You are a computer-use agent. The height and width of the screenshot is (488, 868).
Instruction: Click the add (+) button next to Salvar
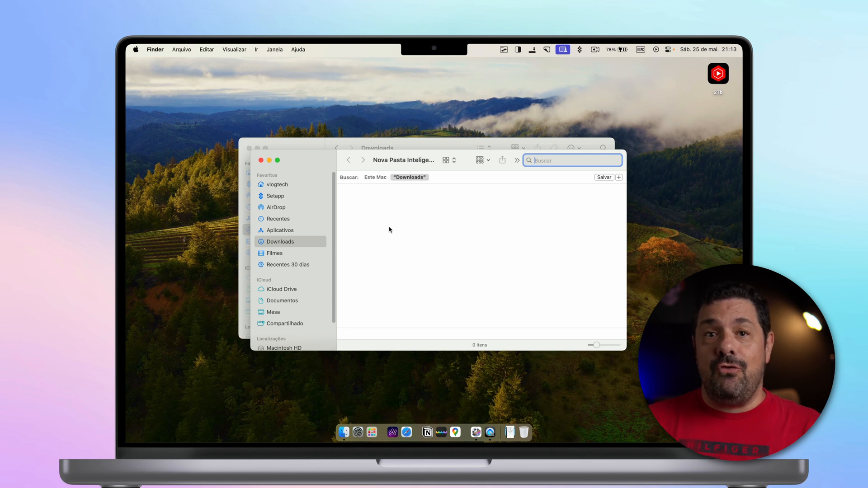tap(619, 177)
